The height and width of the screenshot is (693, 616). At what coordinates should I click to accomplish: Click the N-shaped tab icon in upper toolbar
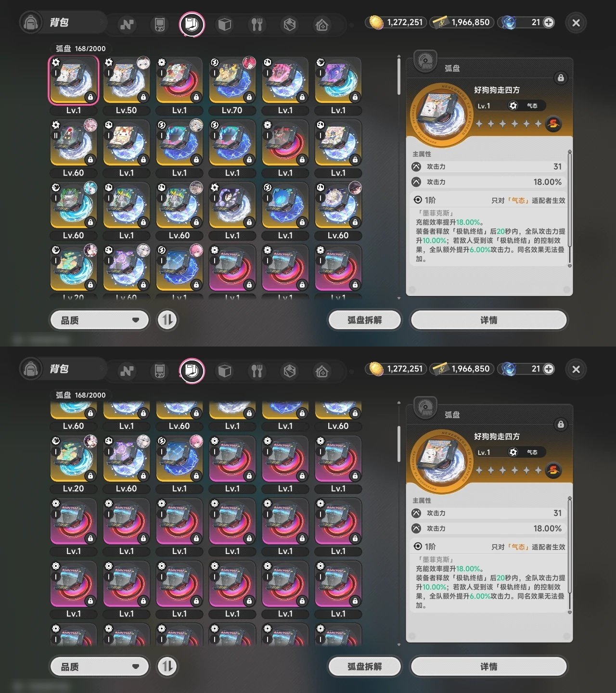coord(127,25)
